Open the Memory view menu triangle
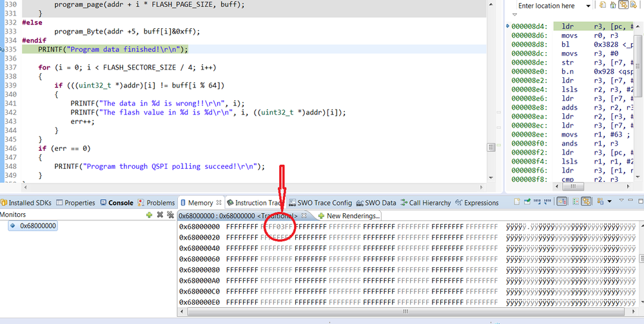Screen dimensions: 644x324 click(621, 200)
